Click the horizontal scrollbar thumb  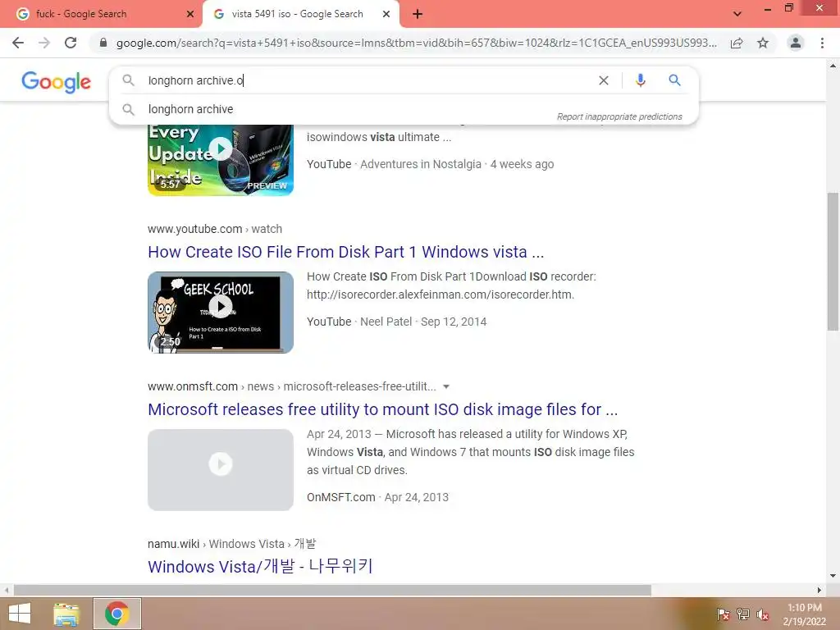tap(332, 591)
